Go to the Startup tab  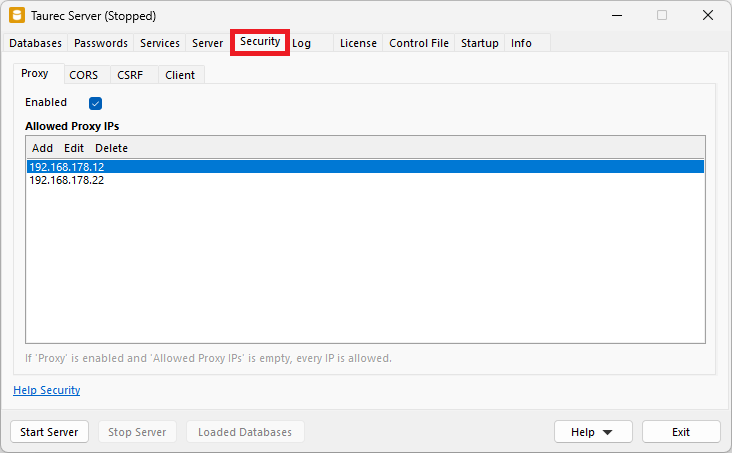pos(480,43)
